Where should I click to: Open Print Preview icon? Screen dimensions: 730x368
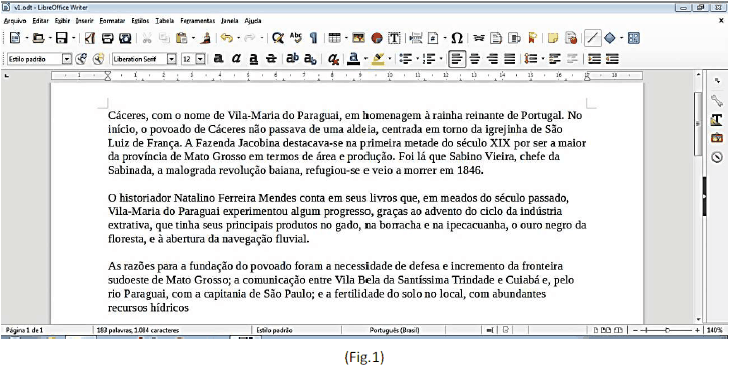[x=125, y=38]
